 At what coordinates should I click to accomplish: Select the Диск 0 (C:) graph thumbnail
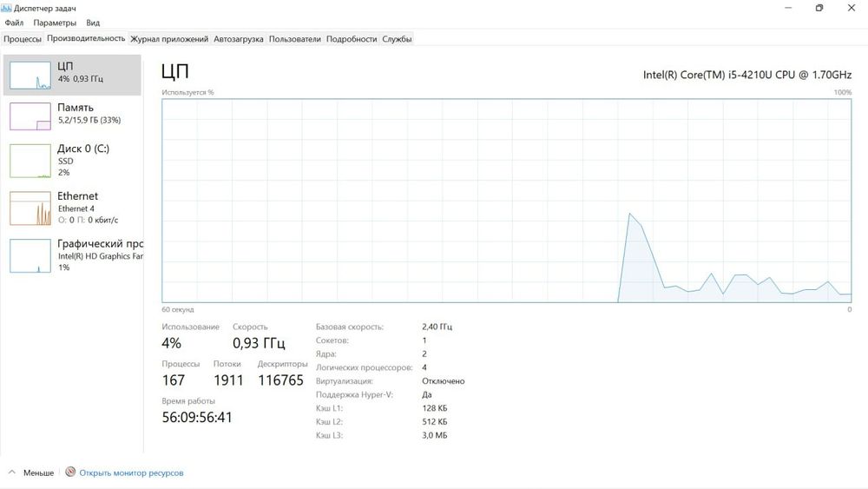[x=30, y=162]
